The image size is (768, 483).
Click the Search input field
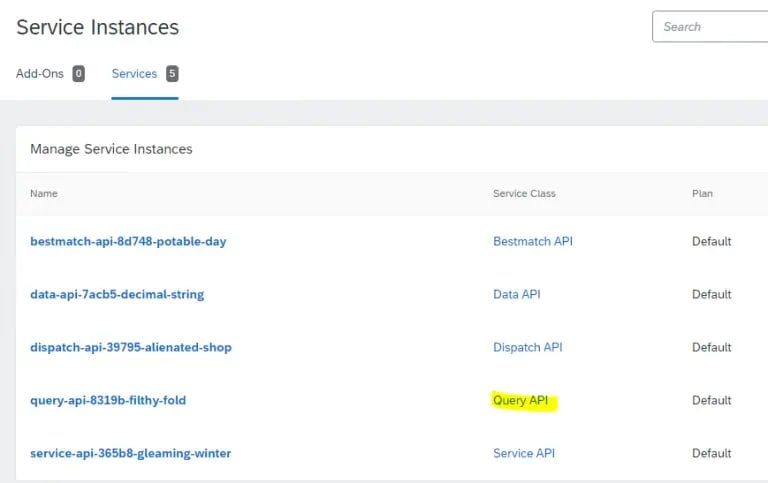click(x=712, y=27)
